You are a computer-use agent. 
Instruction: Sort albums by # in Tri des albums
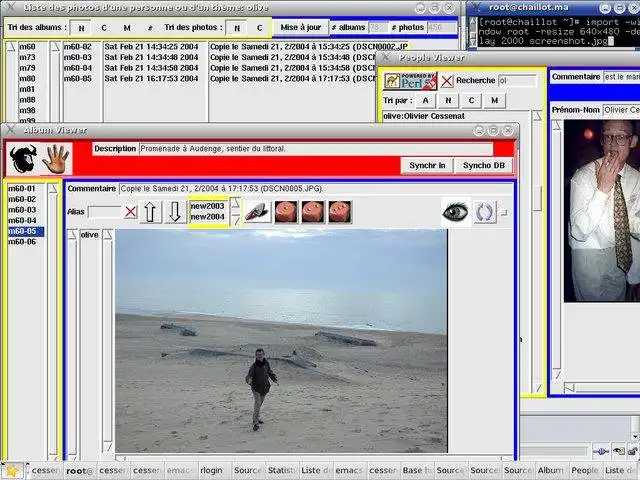(150, 28)
